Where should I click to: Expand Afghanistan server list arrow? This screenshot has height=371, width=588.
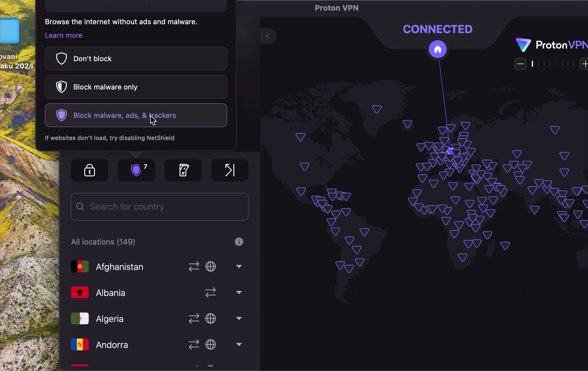click(x=239, y=267)
